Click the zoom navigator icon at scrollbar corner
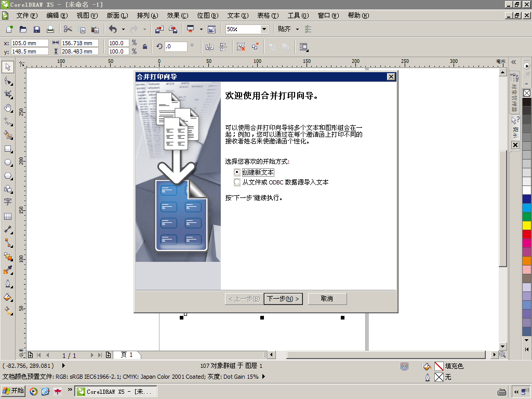The image size is (532, 399). pyautogui.click(x=502, y=354)
